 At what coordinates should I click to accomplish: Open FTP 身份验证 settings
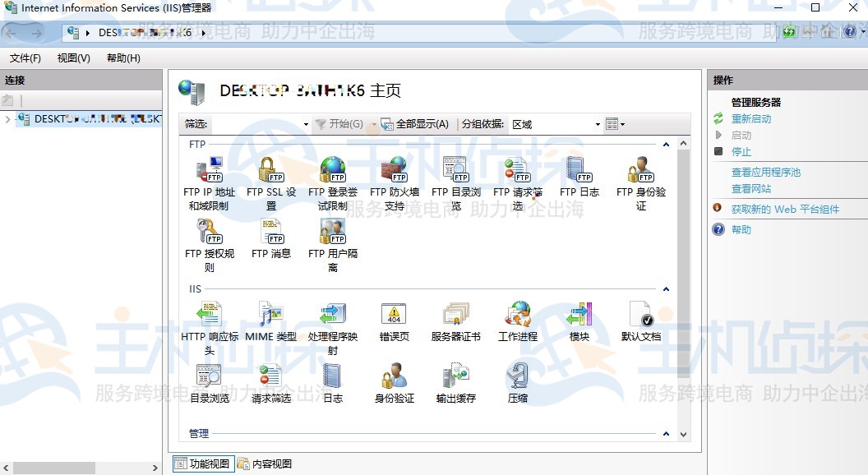[x=640, y=173]
